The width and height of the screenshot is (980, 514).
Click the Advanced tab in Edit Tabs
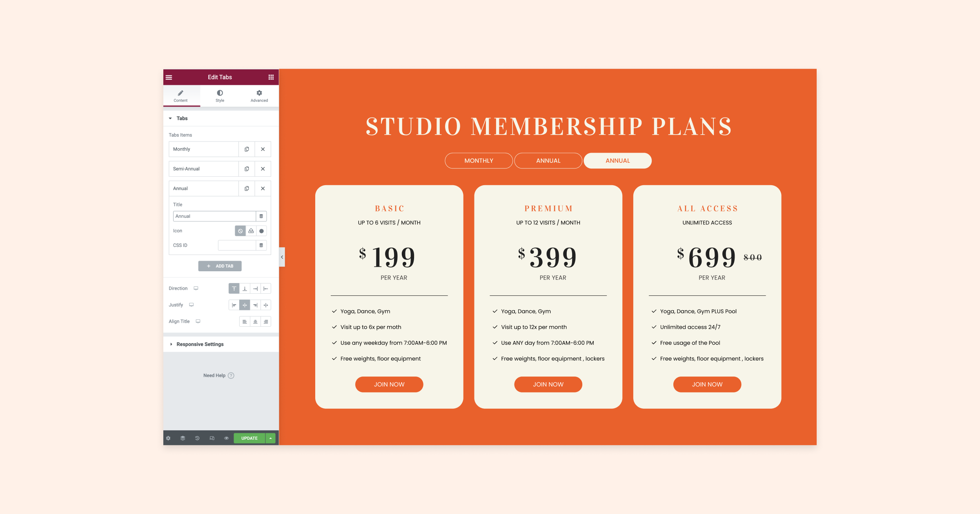coord(258,96)
